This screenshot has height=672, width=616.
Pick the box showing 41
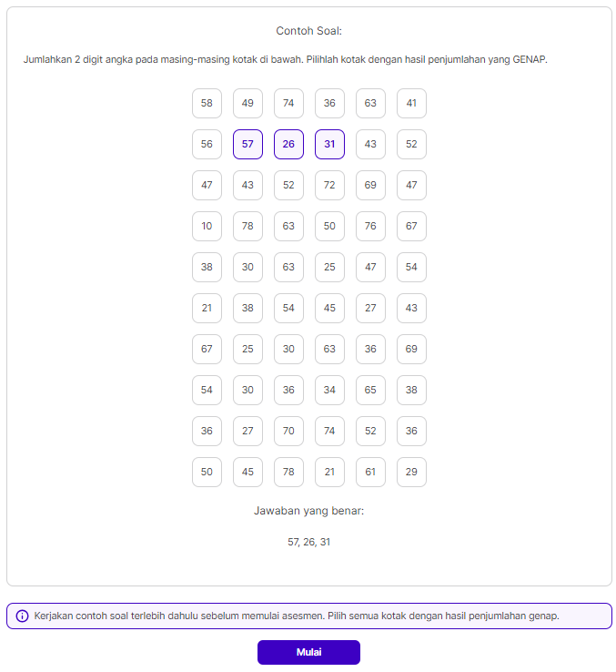click(411, 103)
